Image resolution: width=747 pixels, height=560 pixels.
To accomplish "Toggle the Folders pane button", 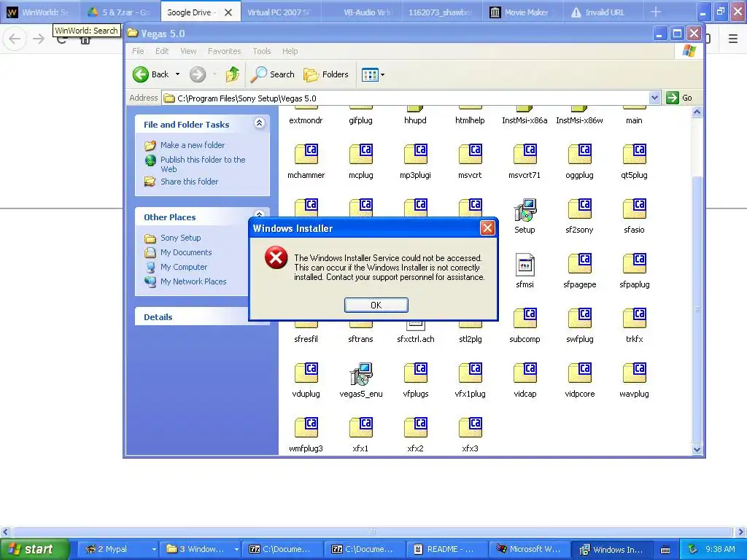I will coord(326,74).
